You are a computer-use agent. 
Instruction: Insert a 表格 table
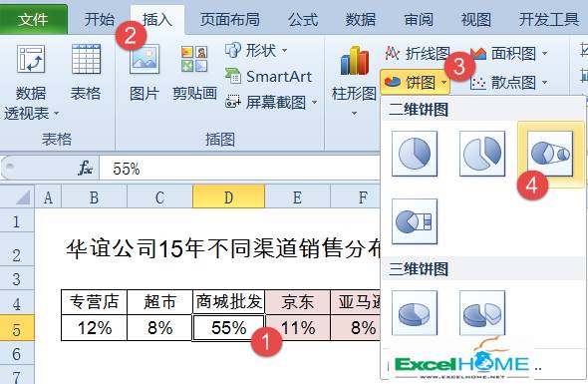point(86,72)
